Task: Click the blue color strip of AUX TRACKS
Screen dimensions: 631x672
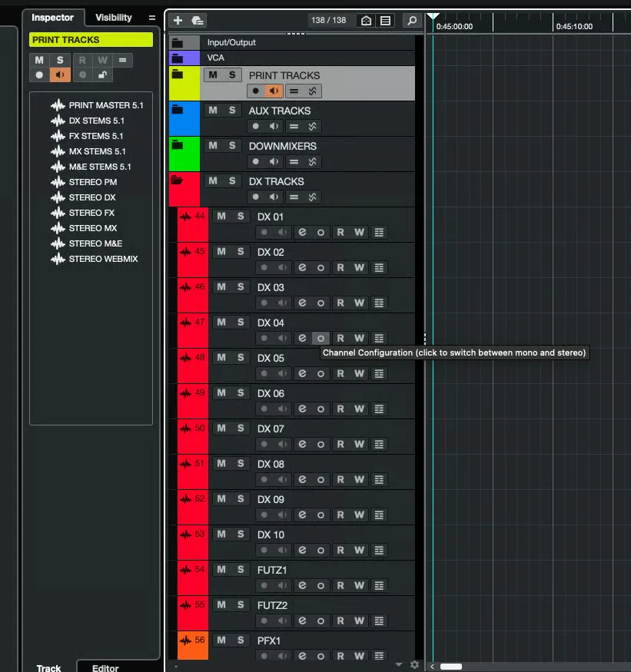Action: [184, 119]
